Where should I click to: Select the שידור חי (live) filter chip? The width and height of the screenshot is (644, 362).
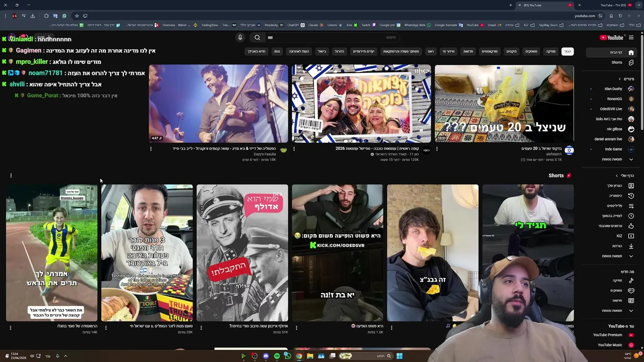(448, 51)
